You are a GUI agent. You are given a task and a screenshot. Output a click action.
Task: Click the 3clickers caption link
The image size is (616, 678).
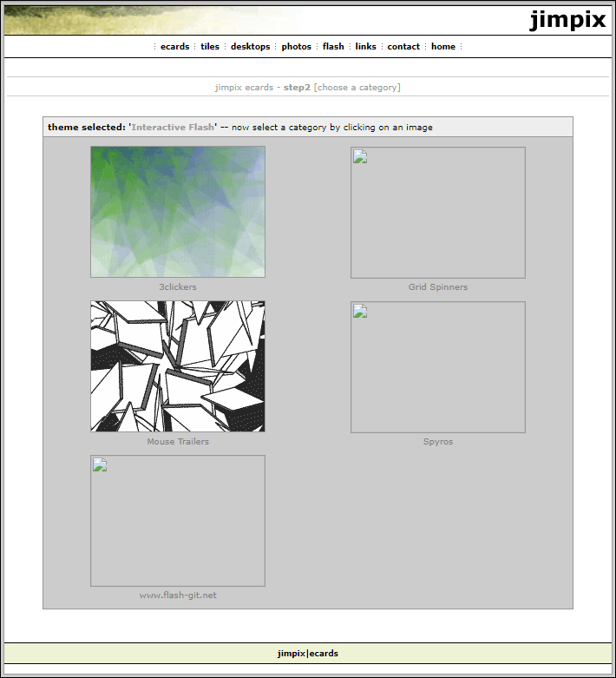coord(178,287)
